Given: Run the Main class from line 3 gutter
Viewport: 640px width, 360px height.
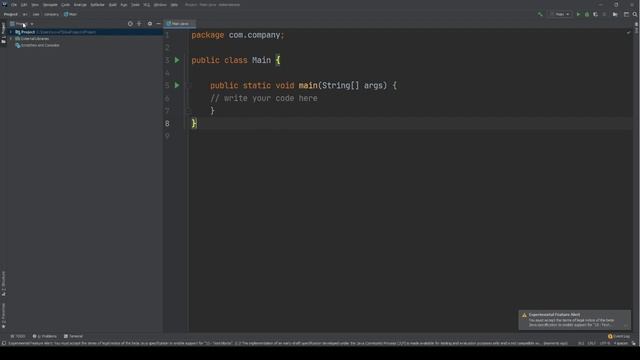Looking at the screenshot, I should pyautogui.click(x=177, y=60).
